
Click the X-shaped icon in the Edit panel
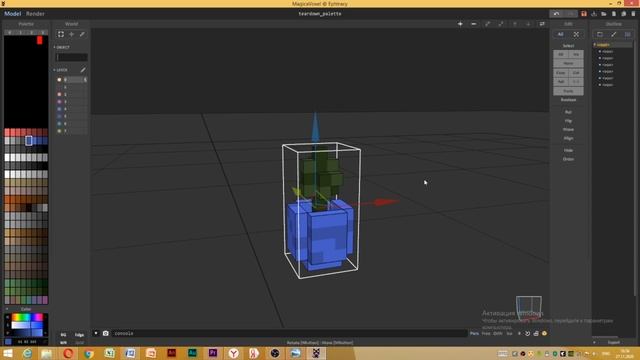coord(576,34)
